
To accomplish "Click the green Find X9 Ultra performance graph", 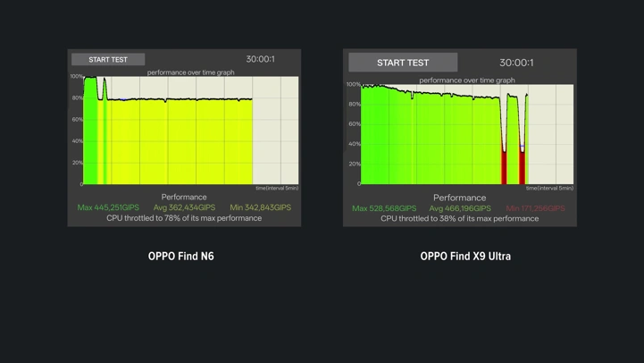I will 467,134.
